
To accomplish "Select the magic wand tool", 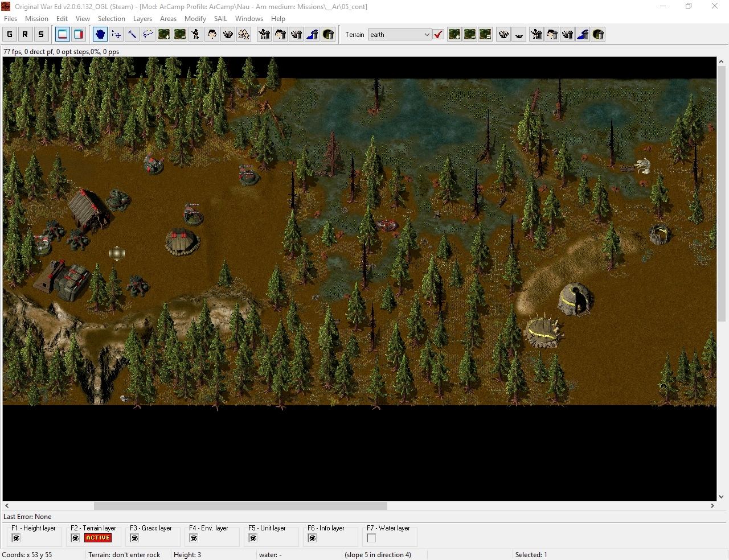I will (x=132, y=35).
